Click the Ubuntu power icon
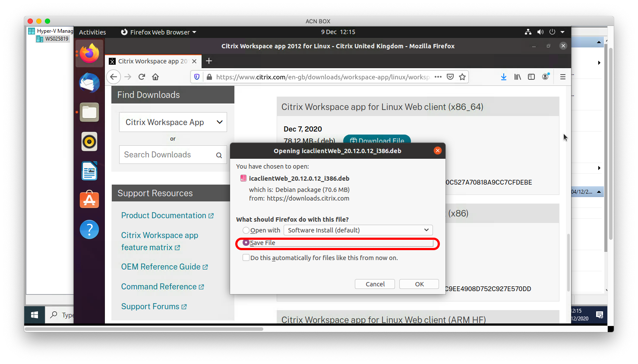The image size is (638, 364). coord(552,32)
